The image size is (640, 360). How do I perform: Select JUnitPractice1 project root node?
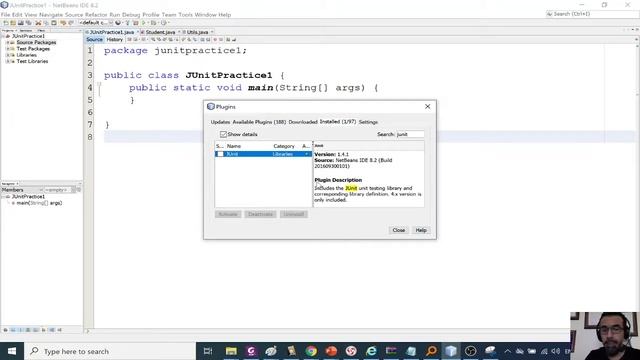[x=28, y=36]
